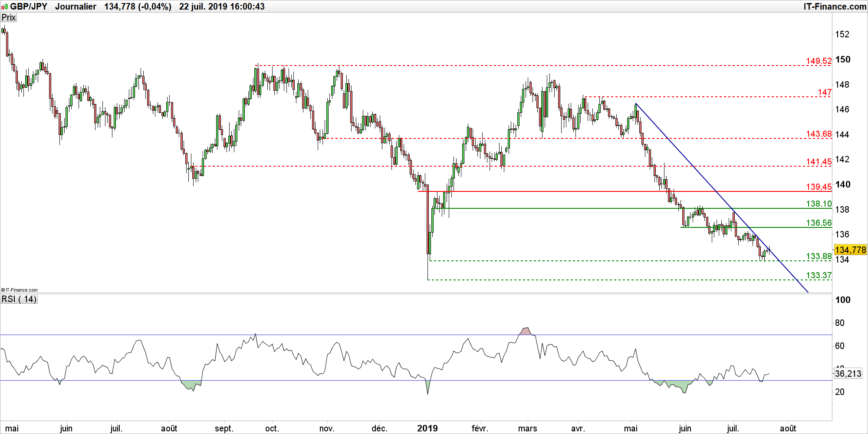
Task: Click the nov. month label on time axis
Action: click(x=327, y=429)
